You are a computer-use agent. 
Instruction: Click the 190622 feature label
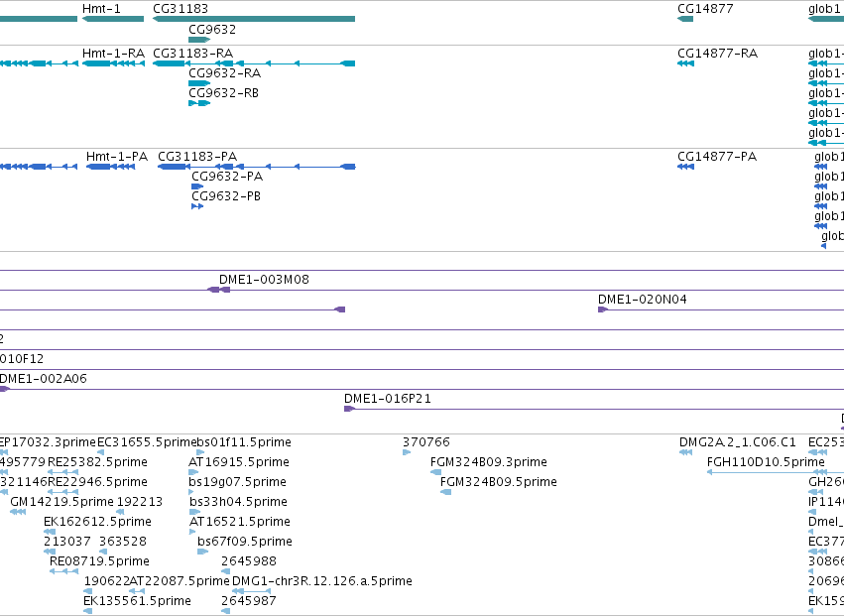click(106, 582)
